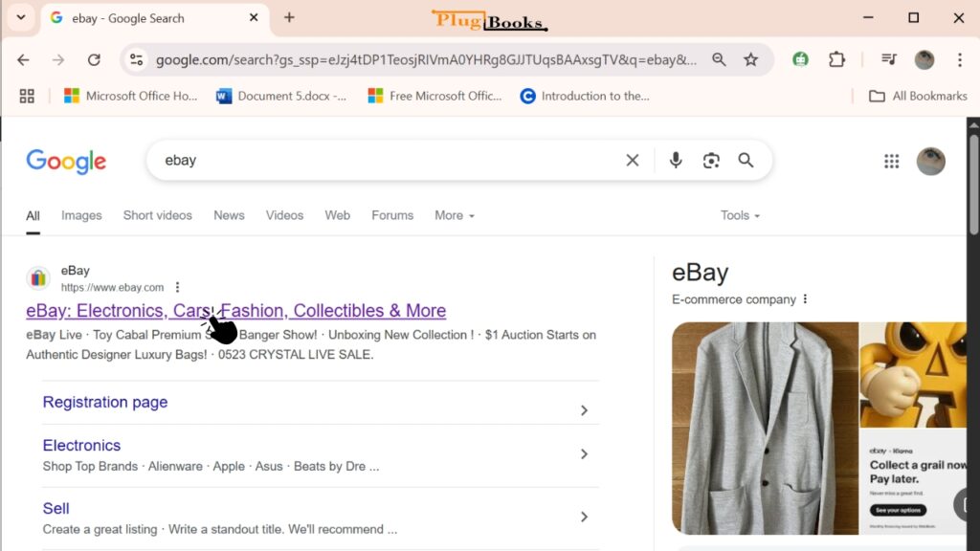The height and width of the screenshot is (551, 980).
Task: Open more options beside E-commerce company
Action: 805,299
